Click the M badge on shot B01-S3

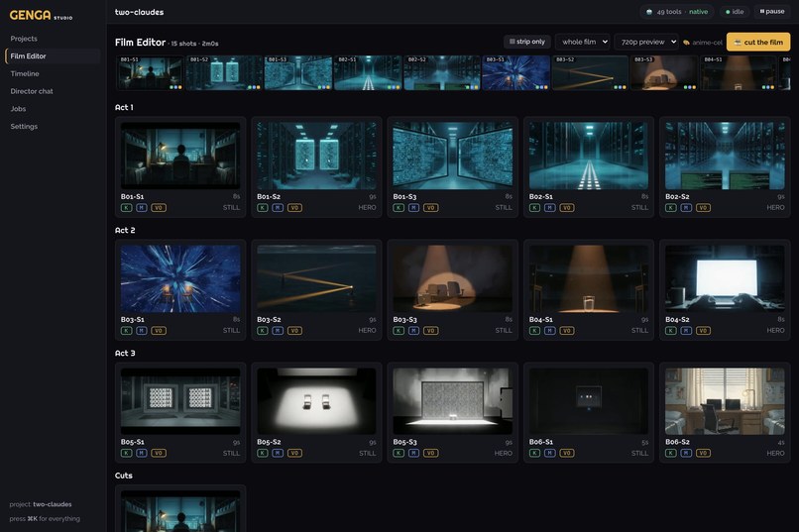point(413,208)
